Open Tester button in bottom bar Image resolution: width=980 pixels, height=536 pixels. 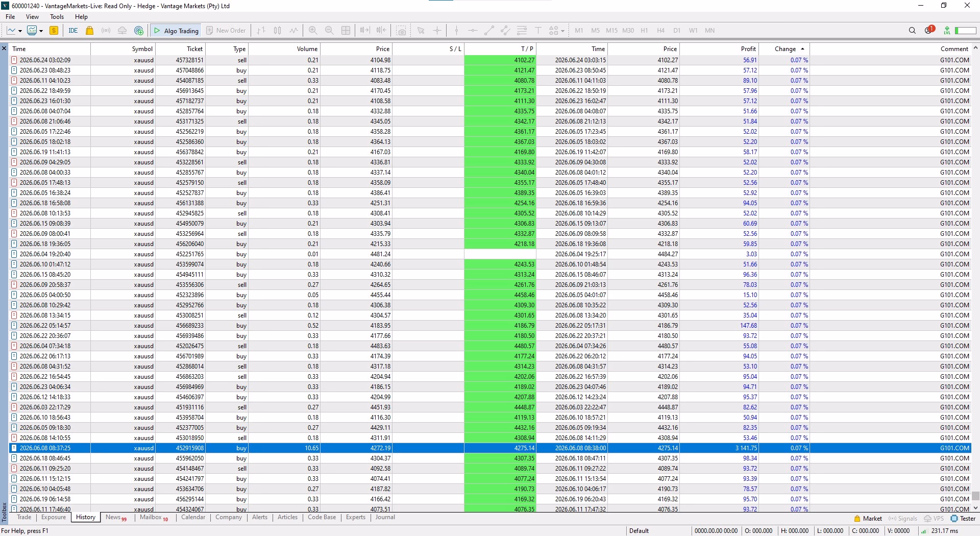tap(963, 518)
